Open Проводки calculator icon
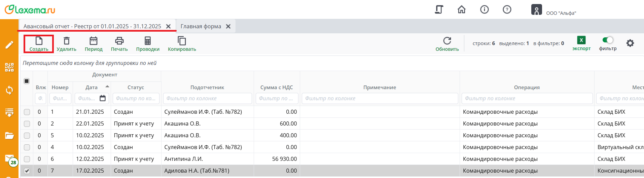This screenshot has width=644, height=178. (x=148, y=41)
